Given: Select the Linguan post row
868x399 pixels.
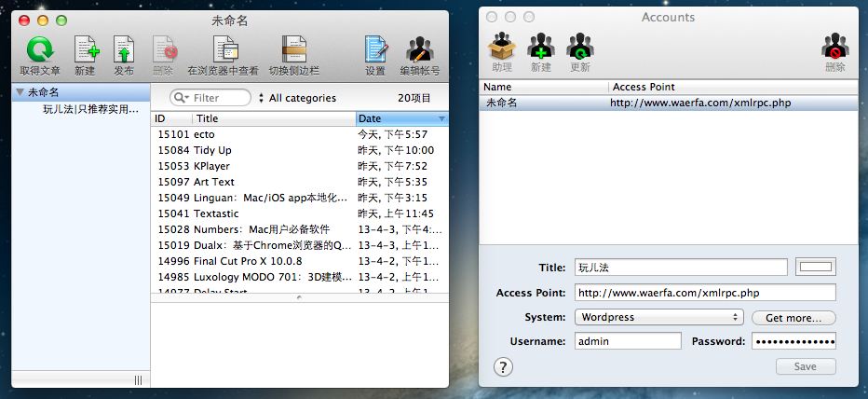Looking at the screenshot, I should pyautogui.click(x=300, y=198).
